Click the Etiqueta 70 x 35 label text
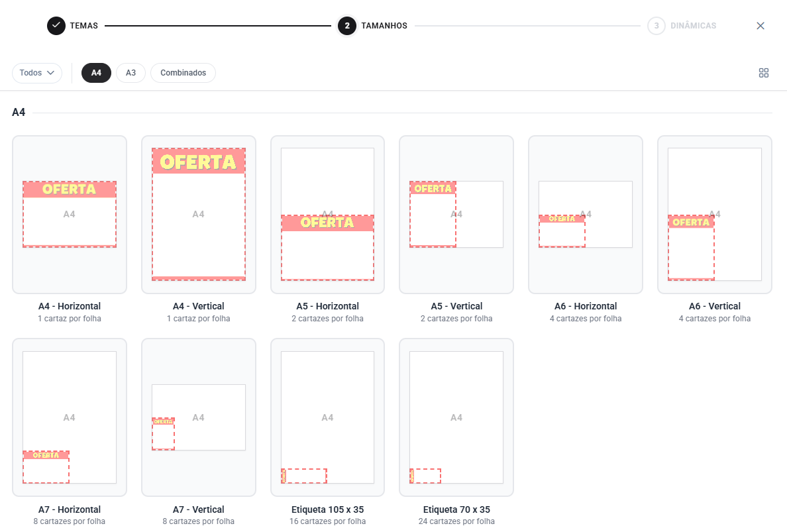Viewport: 787px width, 532px height. tap(456, 509)
